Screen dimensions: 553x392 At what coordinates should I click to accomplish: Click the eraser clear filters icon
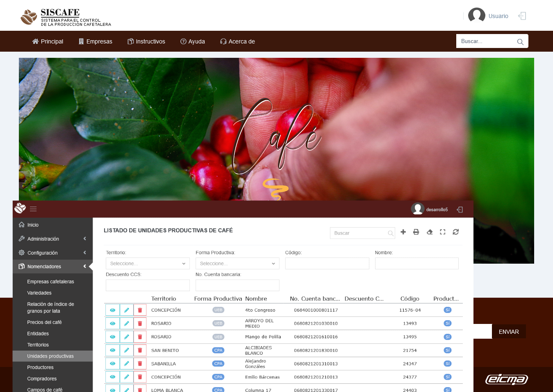[x=430, y=232]
